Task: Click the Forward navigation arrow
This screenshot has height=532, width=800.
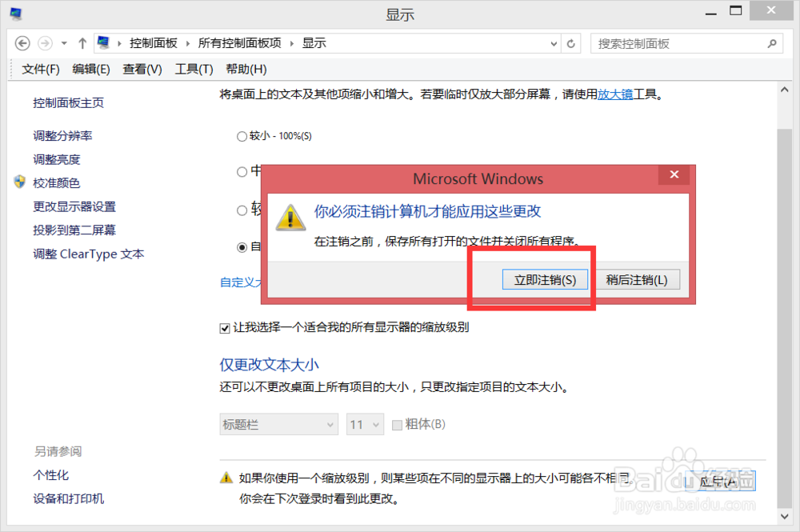Action: (46, 43)
